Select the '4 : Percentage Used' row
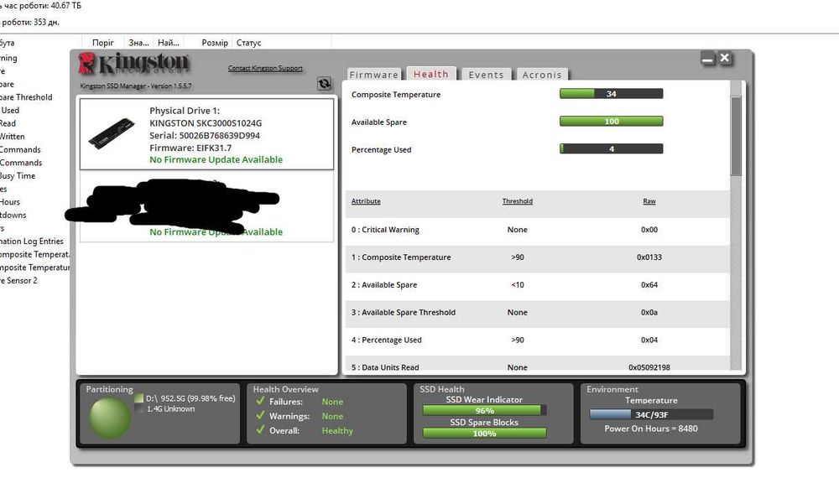Viewport: 839px width, 504px height. (x=538, y=340)
